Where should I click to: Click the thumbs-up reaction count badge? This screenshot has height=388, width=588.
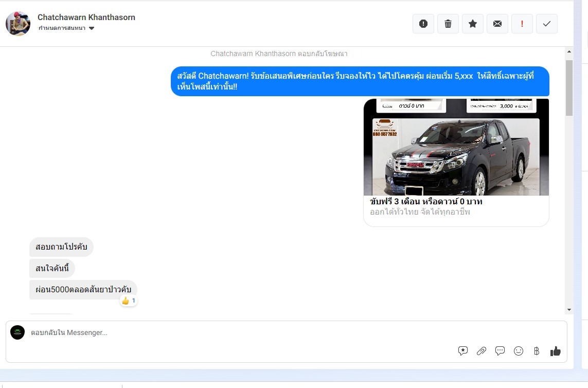129,301
